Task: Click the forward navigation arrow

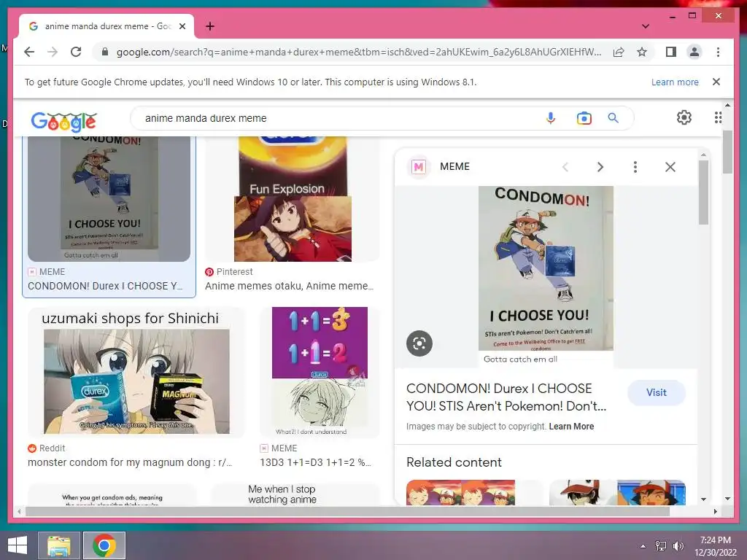Action: (x=53, y=52)
